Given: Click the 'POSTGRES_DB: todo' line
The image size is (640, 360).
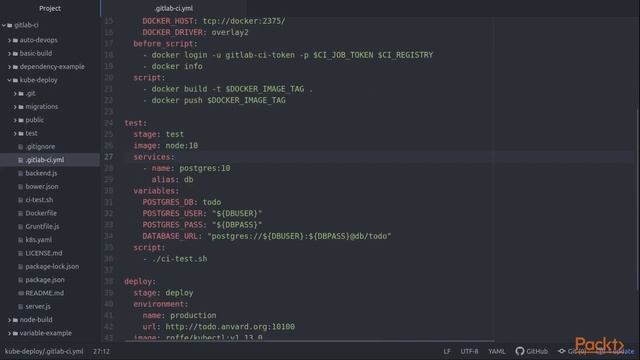Looking at the screenshot, I should coord(182,202).
